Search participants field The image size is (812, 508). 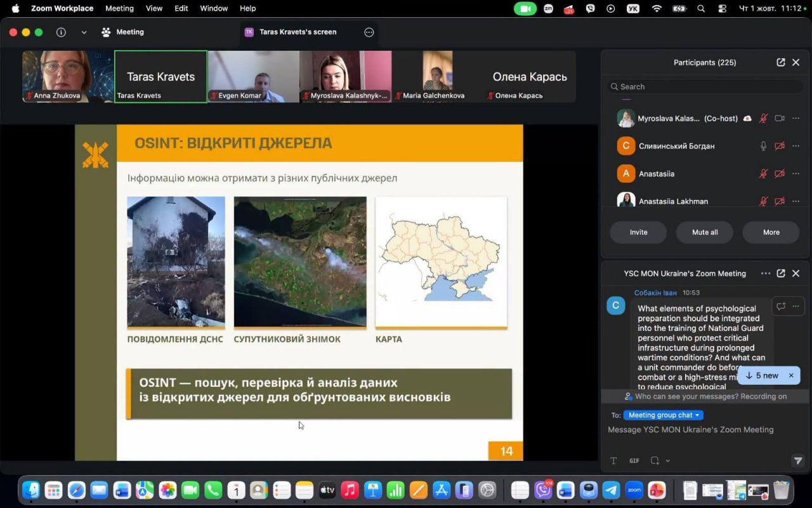point(705,86)
